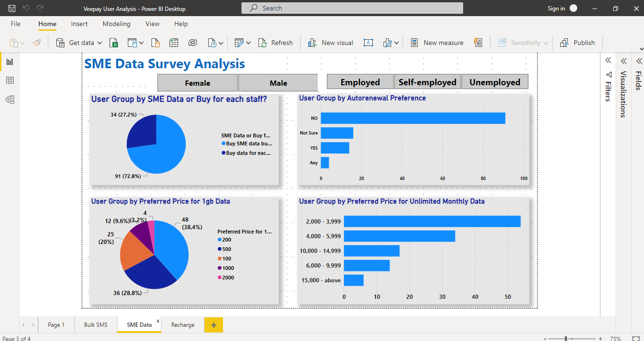The width and height of the screenshot is (644, 341).
Task: Switch to Report view in left sidebar
Action: (9, 62)
